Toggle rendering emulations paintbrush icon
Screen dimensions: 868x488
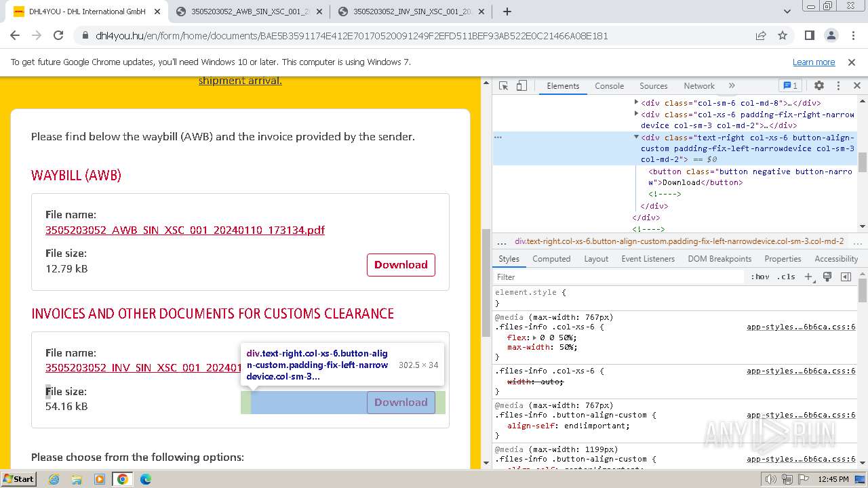pyautogui.click(x=827, y=277)
